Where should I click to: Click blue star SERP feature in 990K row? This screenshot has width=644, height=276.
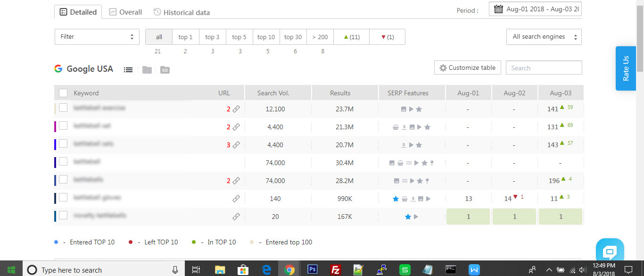pos(396,199)
